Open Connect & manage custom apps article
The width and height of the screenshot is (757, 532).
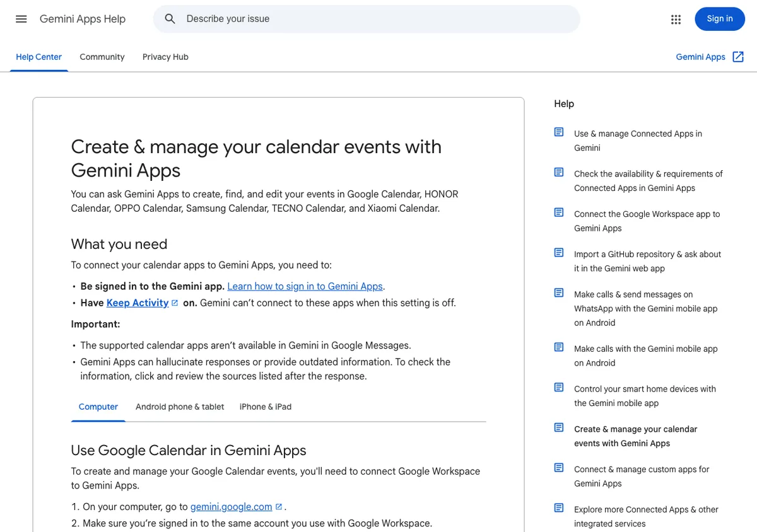642,477
